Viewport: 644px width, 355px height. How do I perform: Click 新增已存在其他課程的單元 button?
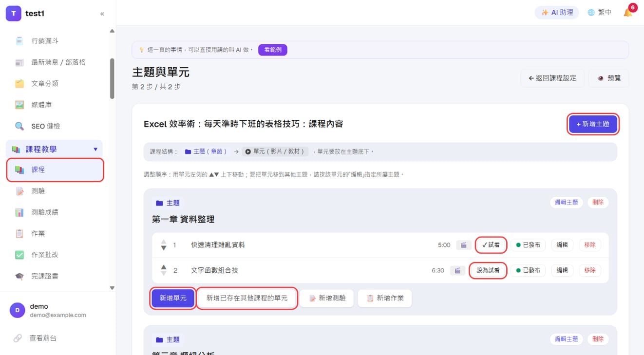247,298
